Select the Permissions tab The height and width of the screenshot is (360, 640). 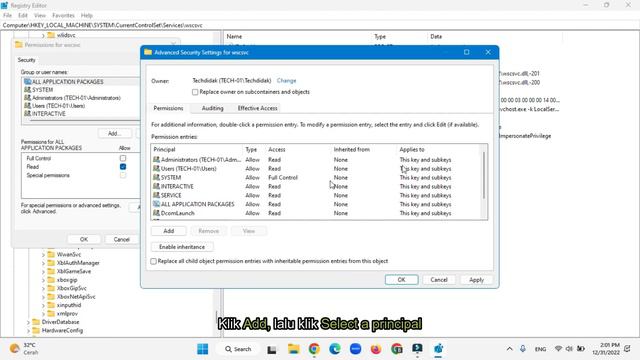pos(168,108)
